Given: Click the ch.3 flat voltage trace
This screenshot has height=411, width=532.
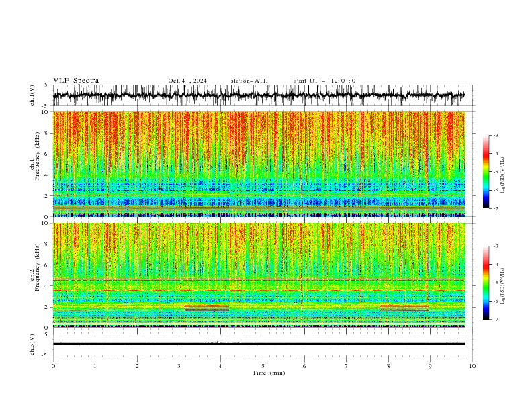Looking at the screenshot, I should [x=259, y=344].
